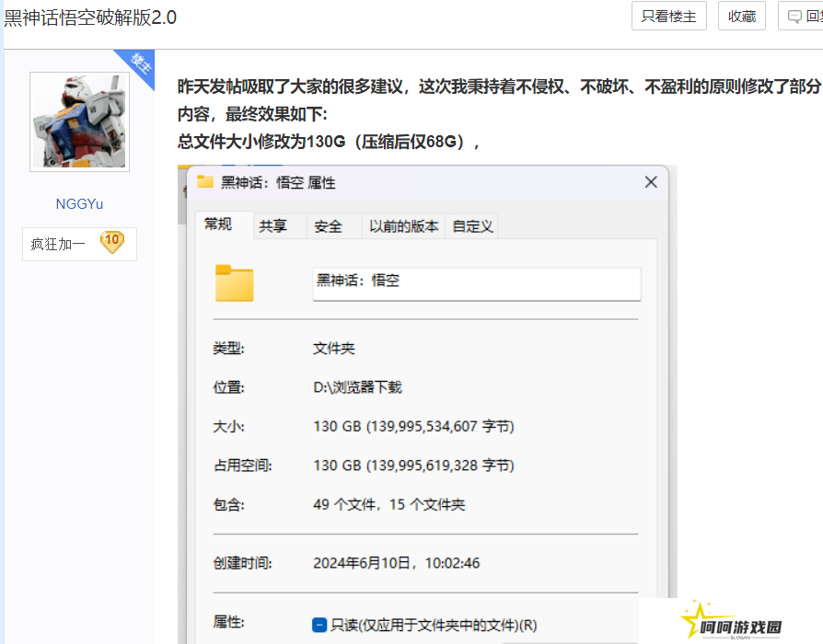The image size is (823, 644).
Task: Click the 包含 label in properties
Action: (229, 504)
